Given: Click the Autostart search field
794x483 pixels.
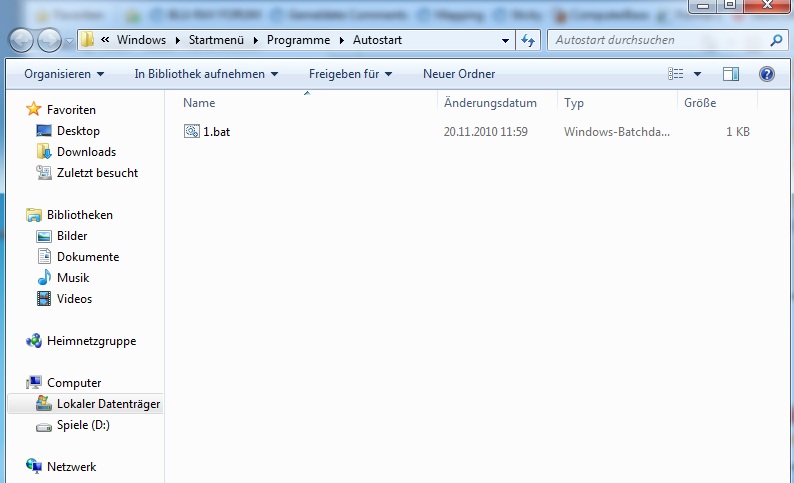Looking at the screenshot, I should [655, 41].
